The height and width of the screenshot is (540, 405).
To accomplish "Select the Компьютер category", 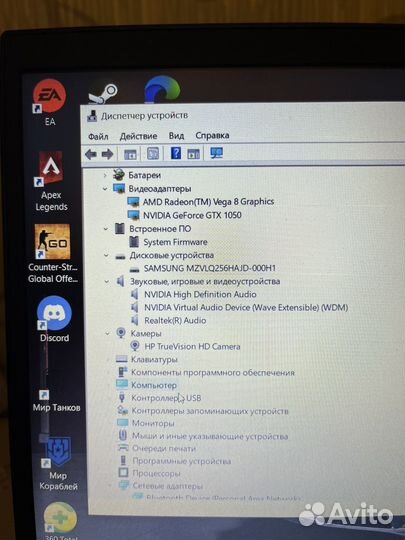I will [x=154, y=385].
